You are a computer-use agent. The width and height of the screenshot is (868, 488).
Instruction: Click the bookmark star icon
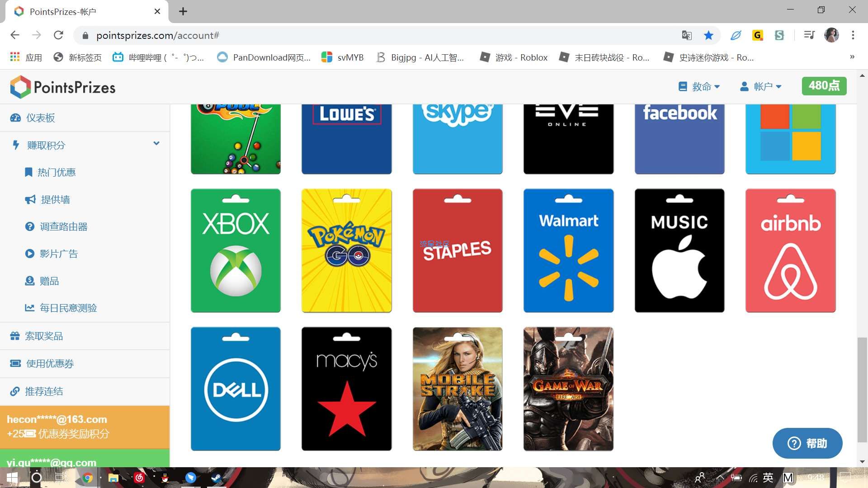coord(708,35)
